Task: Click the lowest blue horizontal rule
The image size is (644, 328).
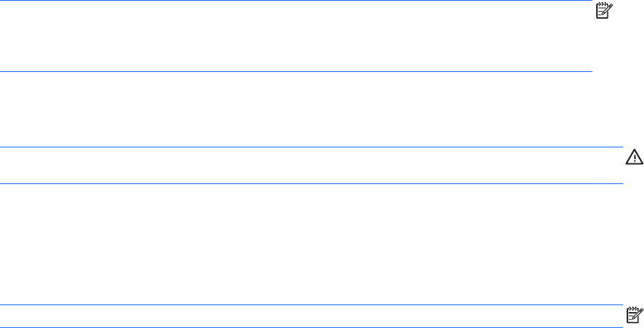Action: click(312, 327)
